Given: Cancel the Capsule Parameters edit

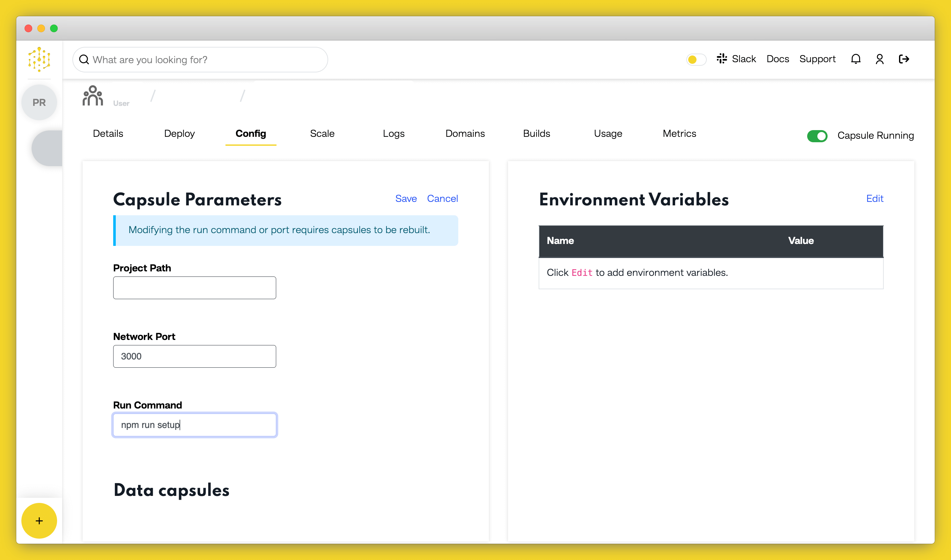Looking at the screenshot, I should click(x=442, y=198).
